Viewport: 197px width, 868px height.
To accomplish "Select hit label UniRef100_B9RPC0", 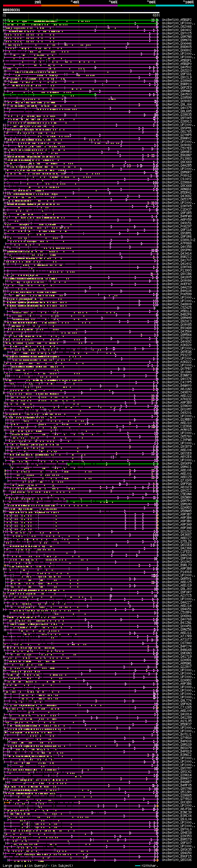I will coord(177,84).
